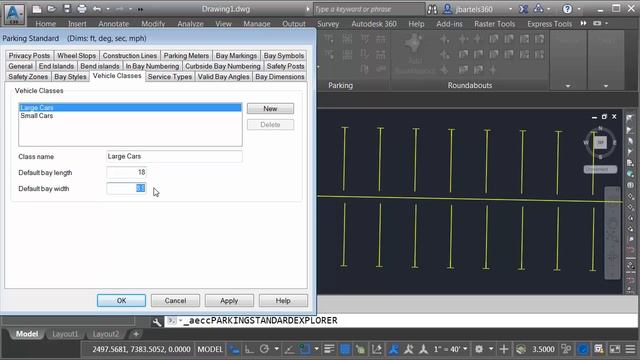The height and width of the screenshot is (360, 640).
Task: Click the keyword search box in title bar
Action: (x=368, y=9)
